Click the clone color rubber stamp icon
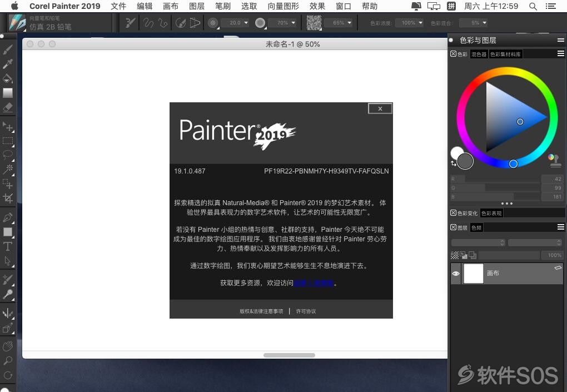This screenshot has width=567, height=392. click(x=555, y=161)
